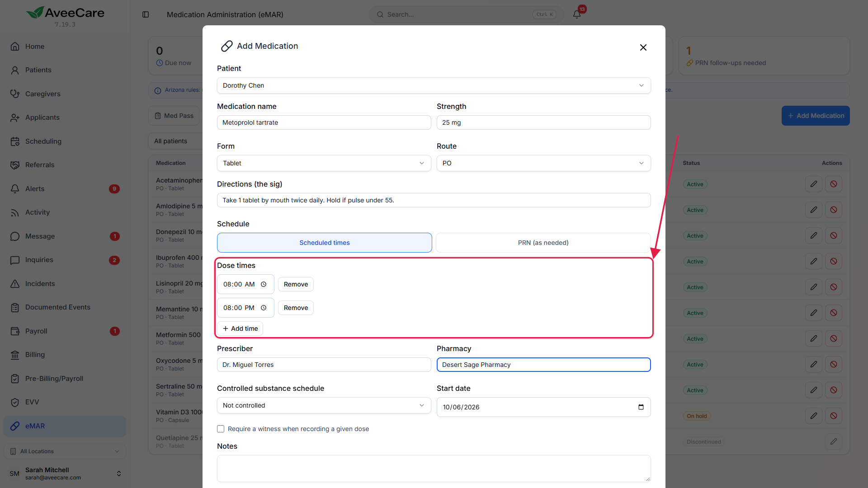Toggle the sidebar panel icon
The image size is (868, 488).
146,14
